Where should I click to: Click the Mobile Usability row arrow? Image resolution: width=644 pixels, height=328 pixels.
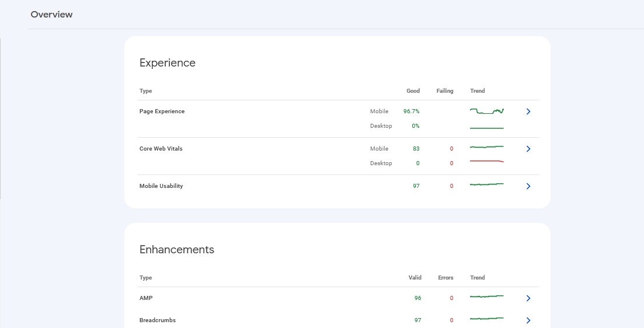click(x=528, y=186)
